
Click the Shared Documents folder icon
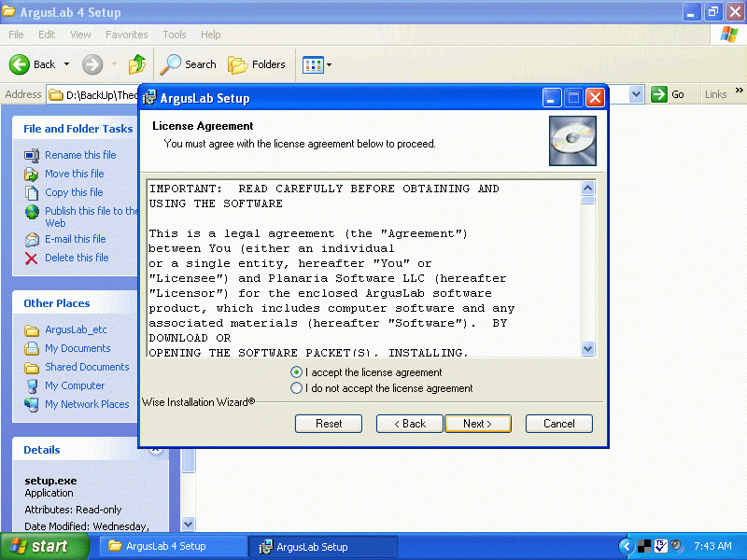pyautogui.click(x=32, y=368)
